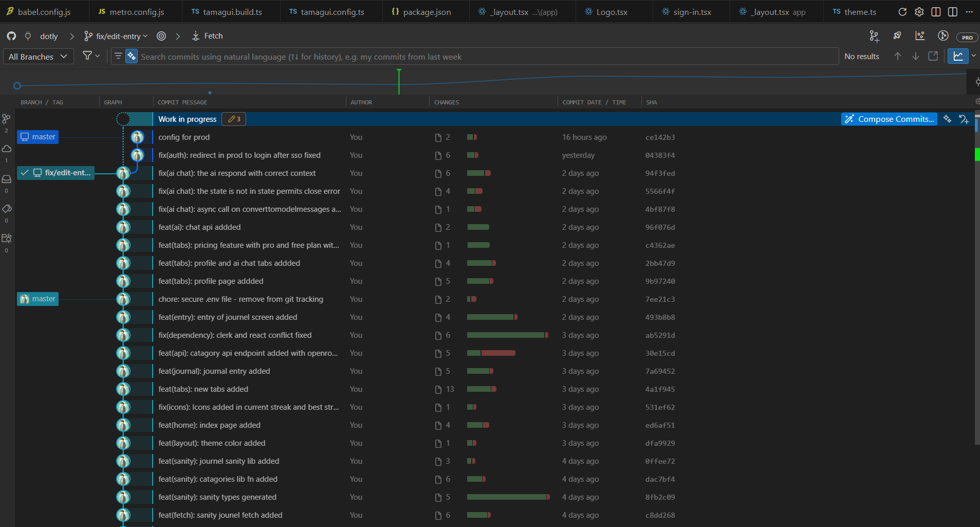Expand the All Branches dropdown
The image size is (980, 527).
[38, 57]
